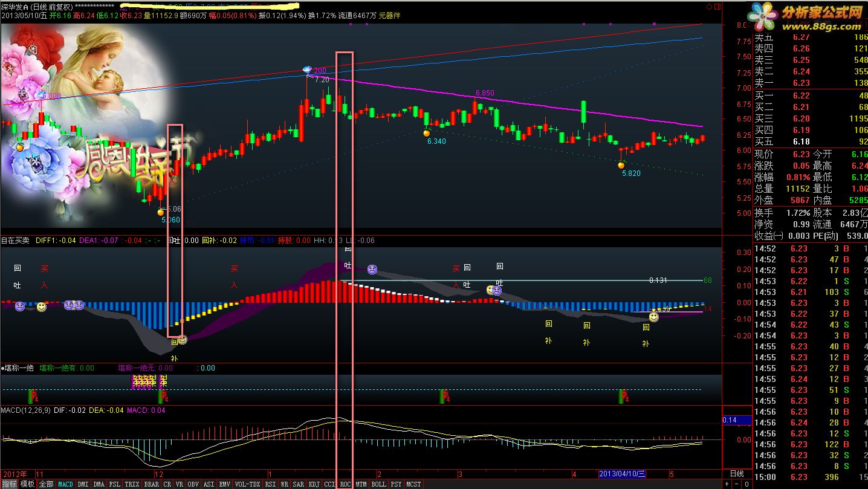This screenshot has height=489, width=868.
Task: Click the red diamond icon above the price axis
Action: [x=710, y=7]
